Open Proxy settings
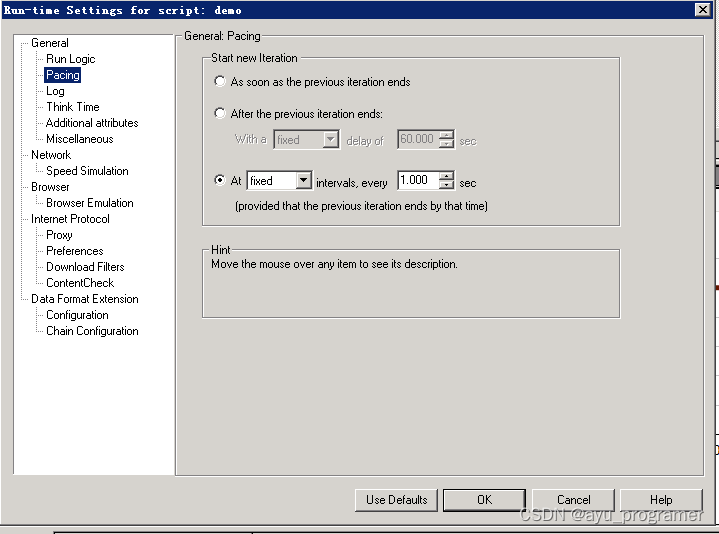Screen dimensions: 719x534 (x=59, y=235)
